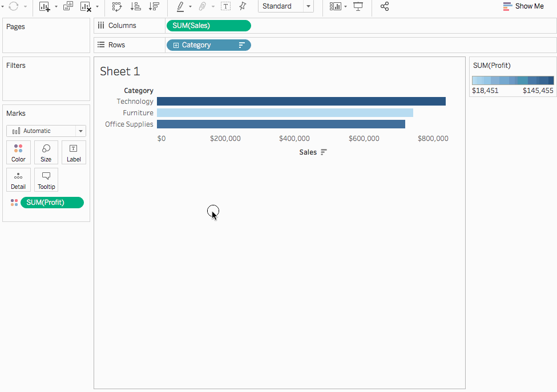Sort ascending using the toolbar icon
Screen dimensions: 557x392
135,6
